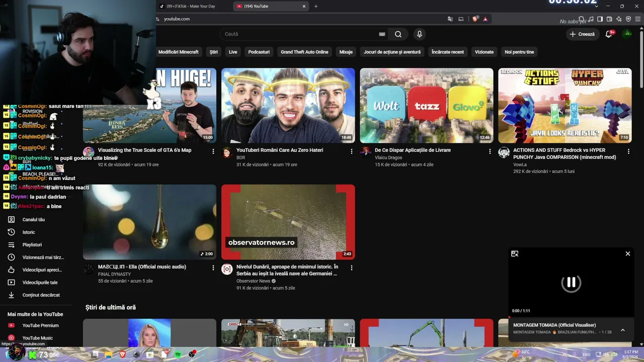Toggle the browser sidebar panel icon
The image size is (644, 362).
600,19
